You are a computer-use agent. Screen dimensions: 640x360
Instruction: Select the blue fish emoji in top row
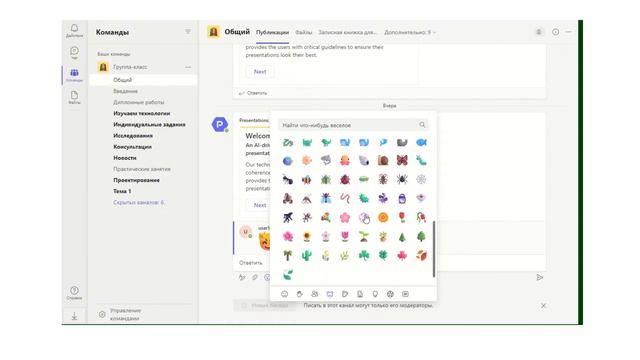(x=421, y=142)
